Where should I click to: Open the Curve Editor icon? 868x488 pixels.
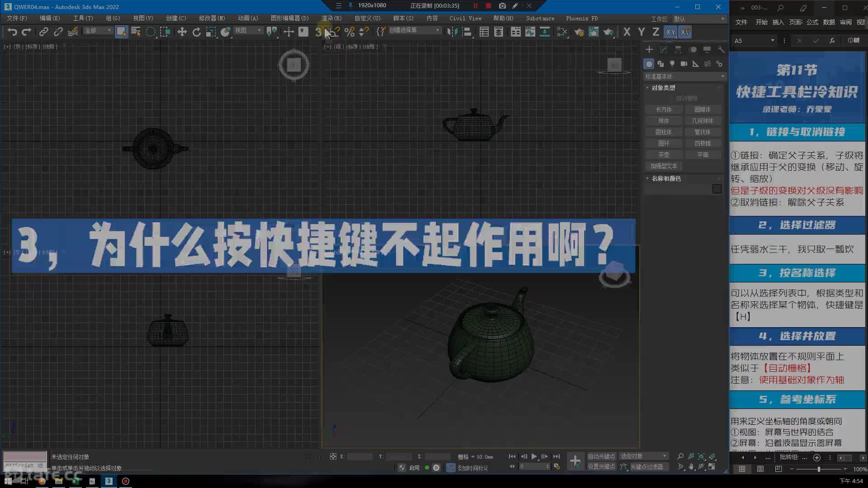tap(530, 32)
